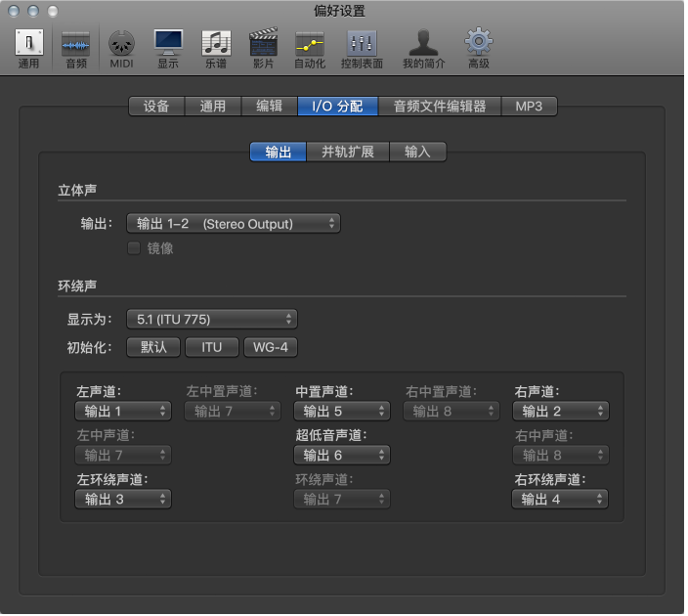Viewport: 688px width, 616px height.
Task: Select the 输出 output segment
Action: 279,152
